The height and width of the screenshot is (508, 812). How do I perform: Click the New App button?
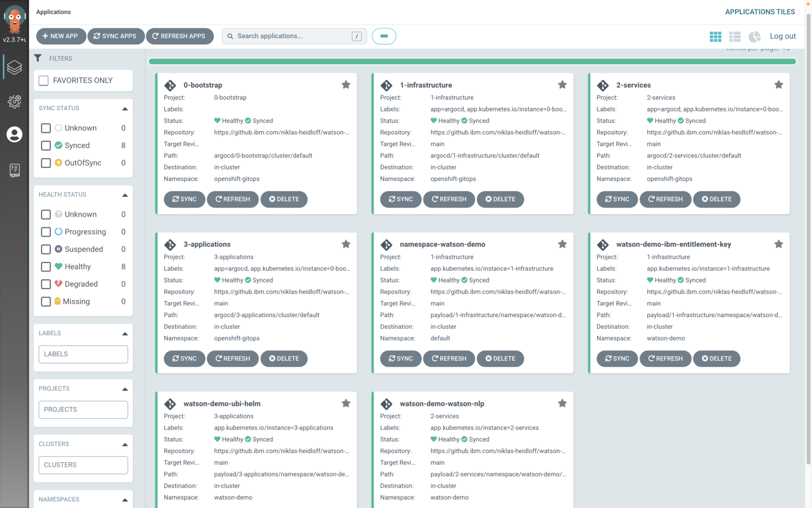(x=61, y=36)
